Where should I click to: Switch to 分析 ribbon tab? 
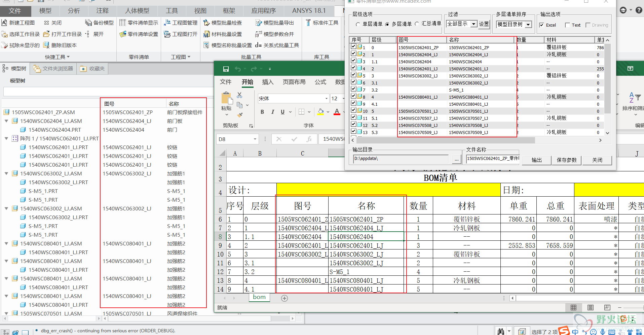74,11
